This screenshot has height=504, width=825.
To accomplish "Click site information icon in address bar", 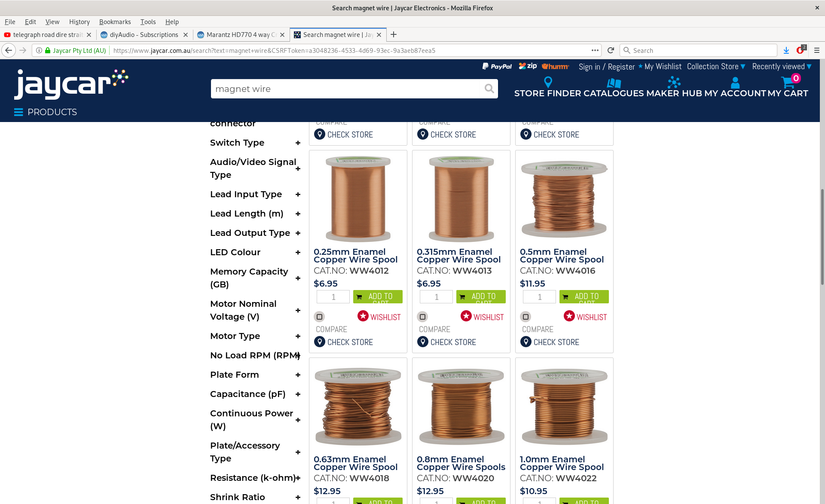I will [x=39, y=50].
